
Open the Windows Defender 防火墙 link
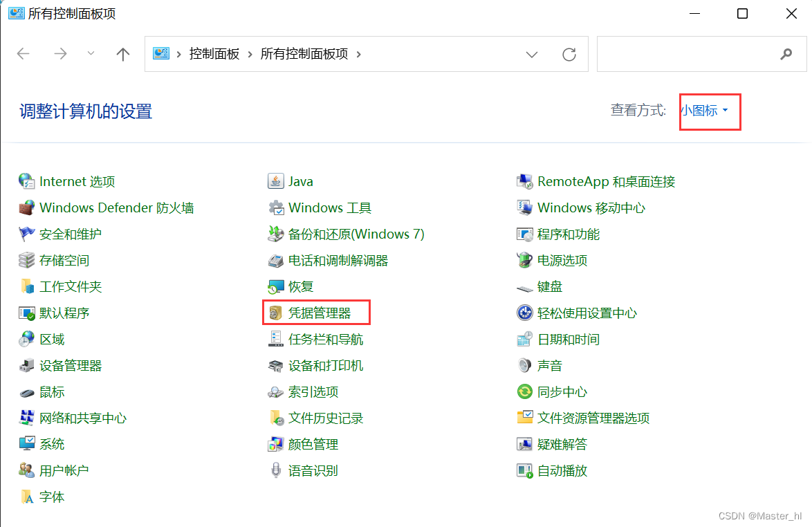tap(116, 207)
